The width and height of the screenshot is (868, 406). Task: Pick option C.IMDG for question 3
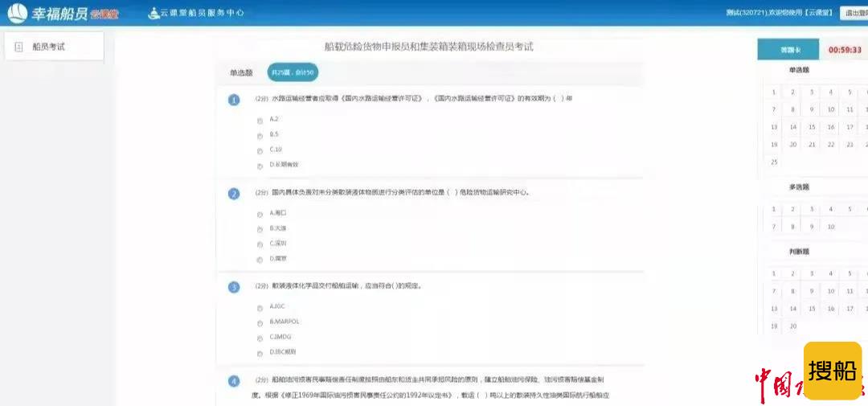pyautogui.click(x=260, y=338)
